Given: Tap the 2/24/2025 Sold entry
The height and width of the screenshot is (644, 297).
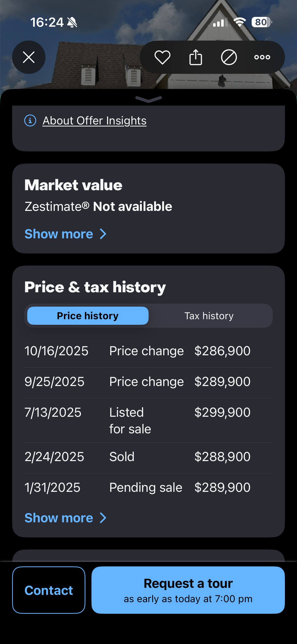Looking at the screenshot, I should (x=148, y=457).
